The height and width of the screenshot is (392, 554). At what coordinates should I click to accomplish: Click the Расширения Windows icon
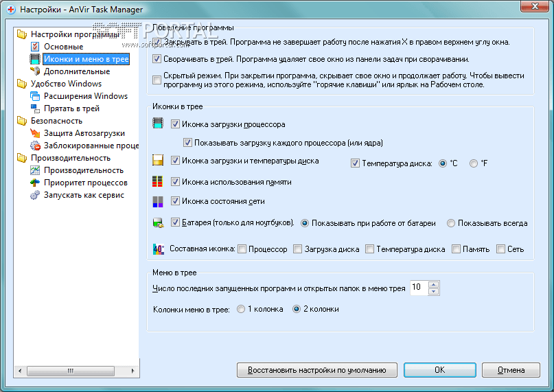35,96
